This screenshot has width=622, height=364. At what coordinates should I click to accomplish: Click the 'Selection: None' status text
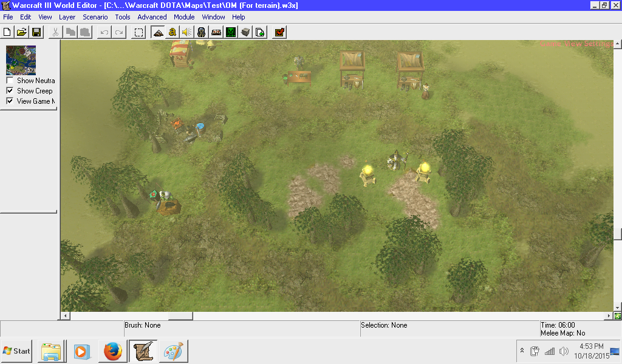384,325
